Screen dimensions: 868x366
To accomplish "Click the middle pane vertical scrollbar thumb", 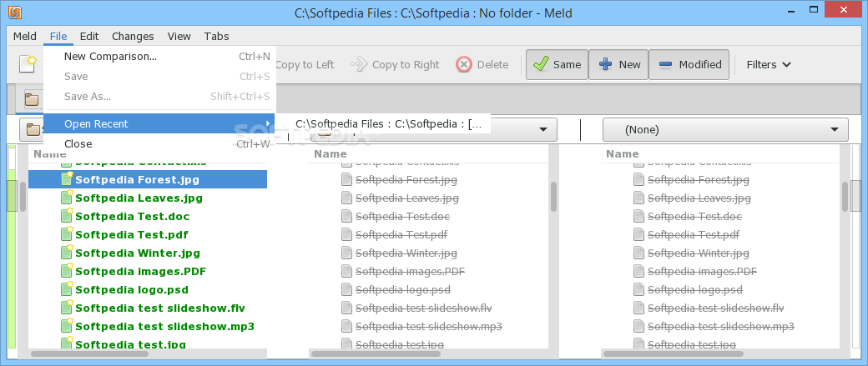I will point(553,196).
